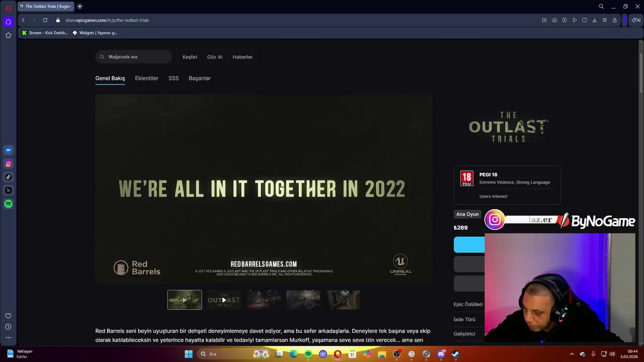Image resolution: width=644 pixels, height=362 pixels.
Task: Open sidebar more options dots
Action: point(8,337)
